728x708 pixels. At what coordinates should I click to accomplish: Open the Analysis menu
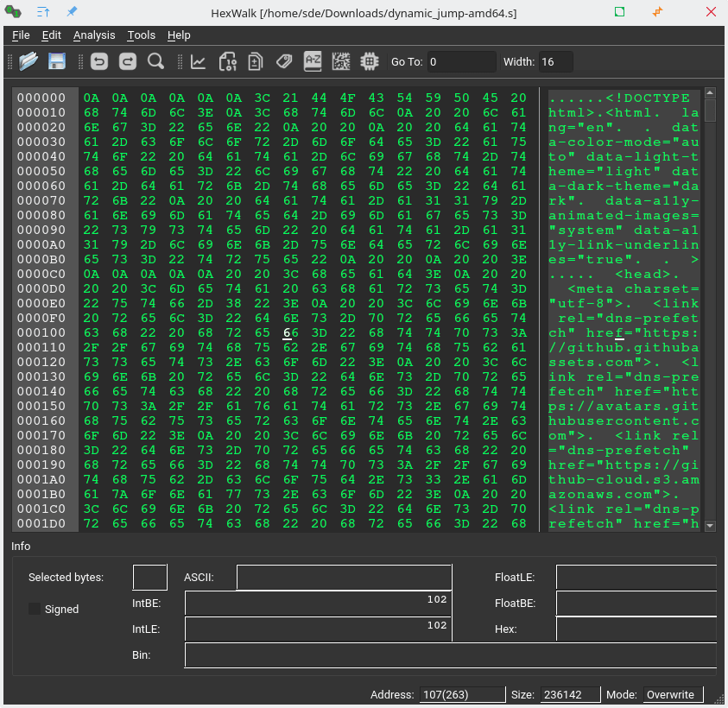tap(93, 35)
